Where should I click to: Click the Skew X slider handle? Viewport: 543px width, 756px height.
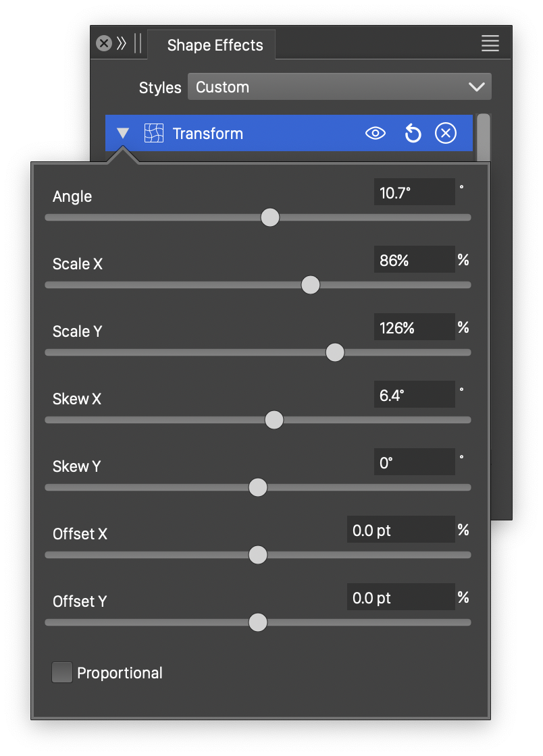[x=274, y=420]
